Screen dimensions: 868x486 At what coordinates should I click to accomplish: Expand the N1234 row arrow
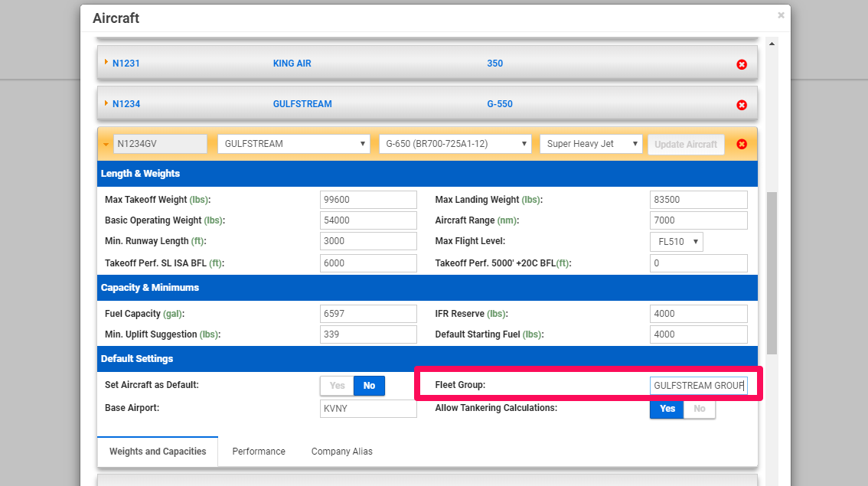(106, 103)
